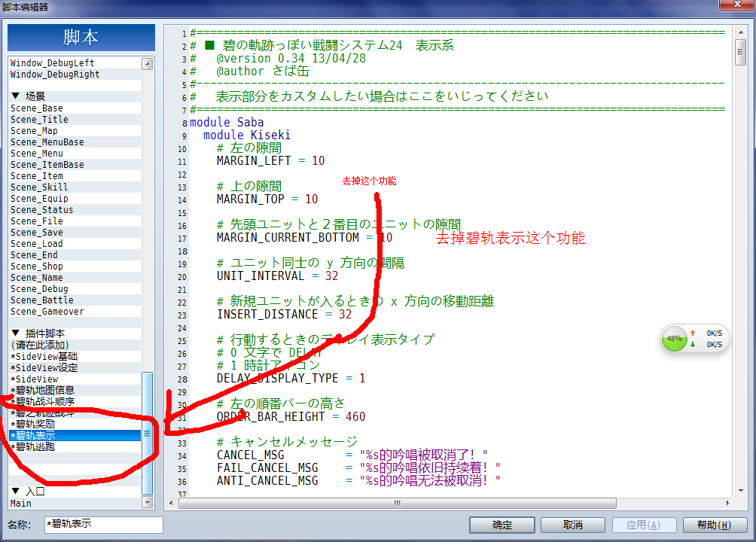Click the 确定 button

(x=502, y=525)
